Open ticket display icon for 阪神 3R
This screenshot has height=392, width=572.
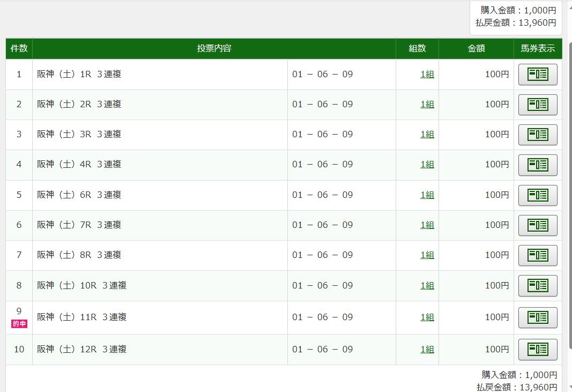(538, 135)
